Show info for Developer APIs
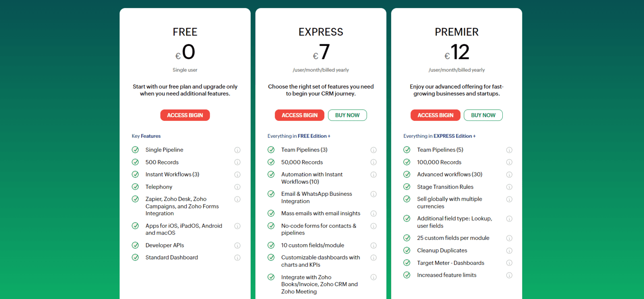This screenshot has height=299, width=644. [x=237, y=245]
